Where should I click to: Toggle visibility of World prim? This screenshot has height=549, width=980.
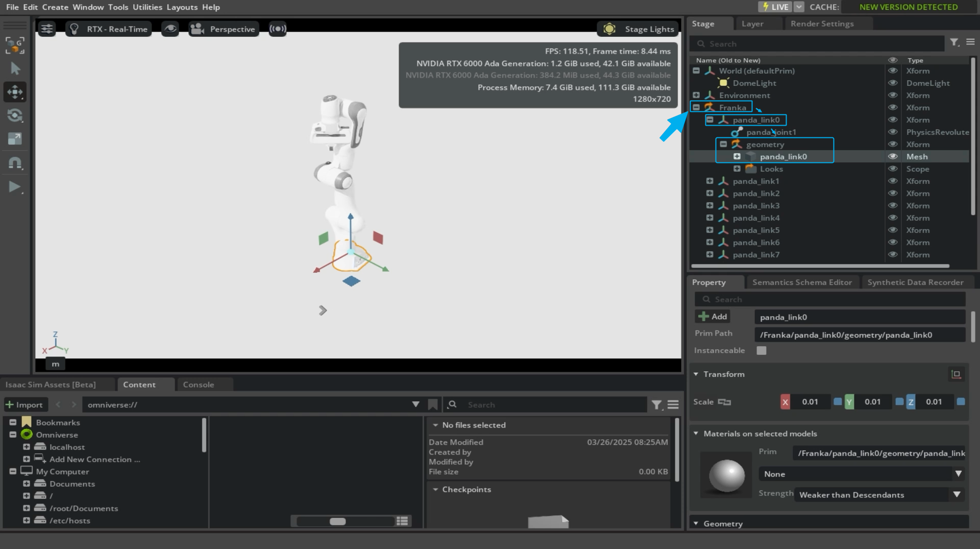(x=893, y=70)
